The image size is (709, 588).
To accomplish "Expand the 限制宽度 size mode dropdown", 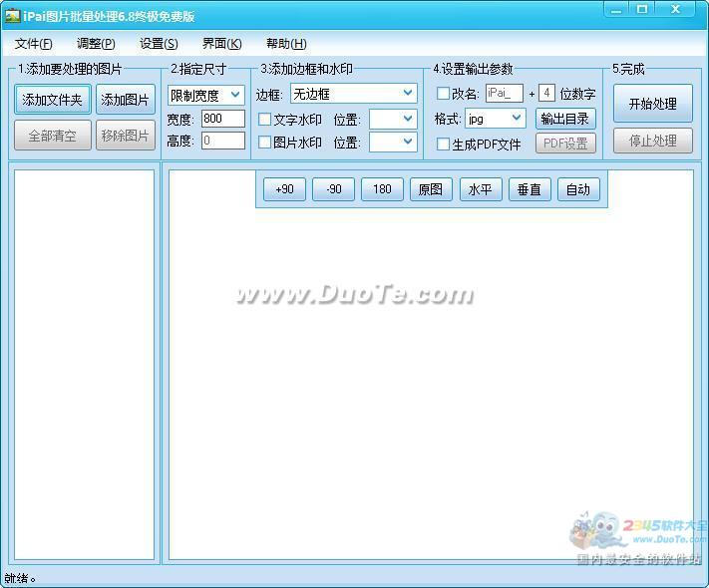I will tap(206, 95).
